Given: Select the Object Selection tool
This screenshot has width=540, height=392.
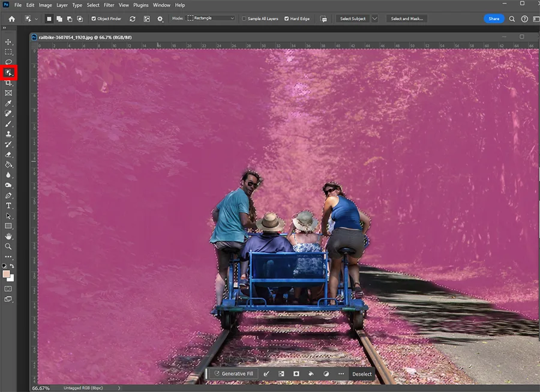Looking at the screenshot, I should point(8,73).
